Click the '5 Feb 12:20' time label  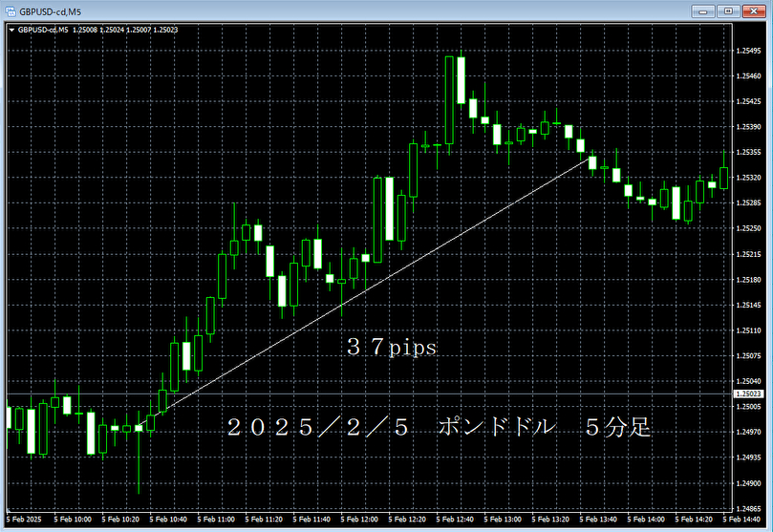click(407, 520)
